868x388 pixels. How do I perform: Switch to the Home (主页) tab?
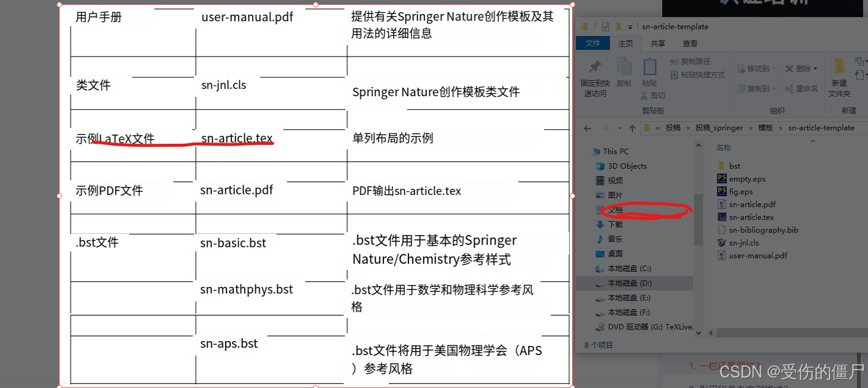625,43
